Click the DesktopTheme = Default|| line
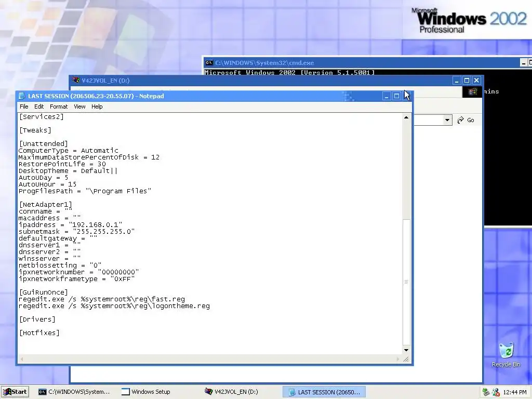Image resolution: width=532 pixels, height=399 pixels. [x=68, y=171]
